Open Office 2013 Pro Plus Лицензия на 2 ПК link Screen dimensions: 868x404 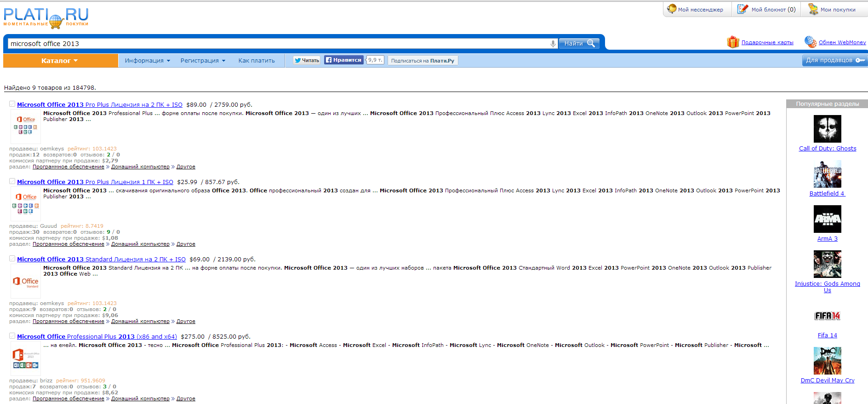(100, 105)
